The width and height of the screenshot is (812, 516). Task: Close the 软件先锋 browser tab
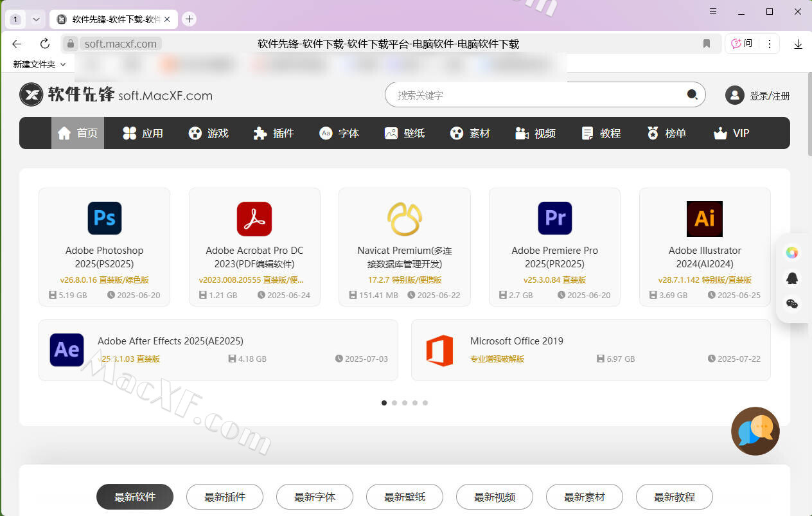click(168, 19)
